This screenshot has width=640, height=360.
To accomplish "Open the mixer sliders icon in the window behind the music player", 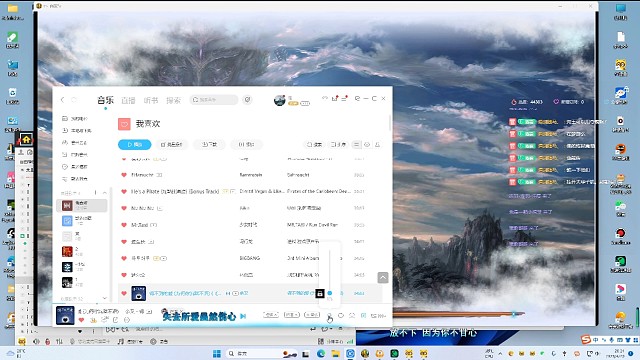I will [60, 342].
